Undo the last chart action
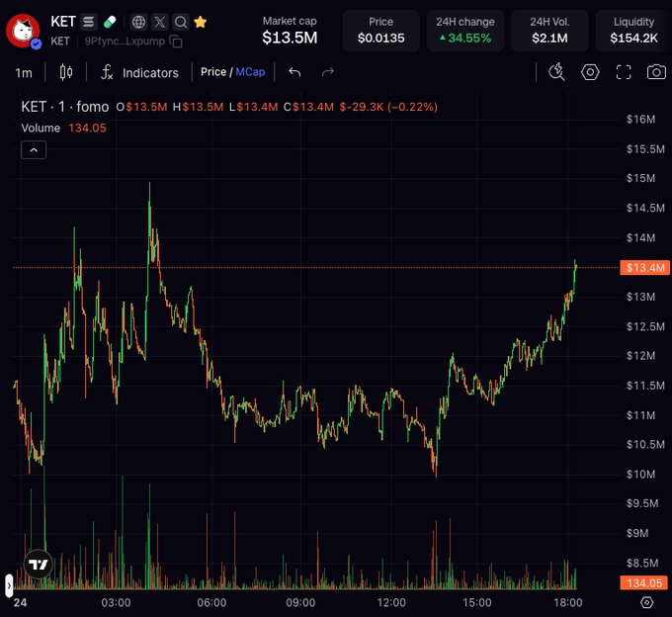 click(294, 72)
